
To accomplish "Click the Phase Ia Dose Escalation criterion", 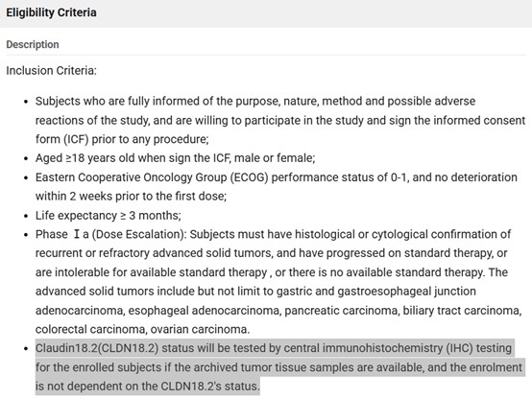I will pos(278,282).
